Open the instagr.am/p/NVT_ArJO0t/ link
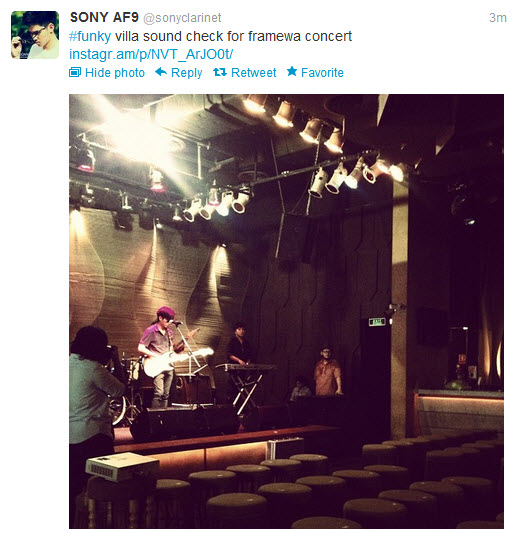Image resolution: width=515 pixels, height=533 pixels. (x=151, y=54)
